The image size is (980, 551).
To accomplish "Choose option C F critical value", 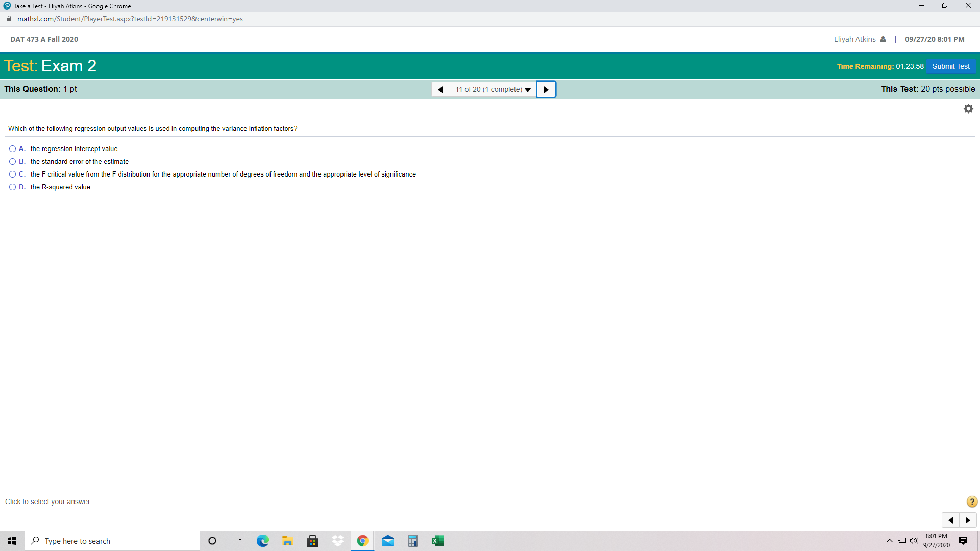I will (x=12, y=174).
